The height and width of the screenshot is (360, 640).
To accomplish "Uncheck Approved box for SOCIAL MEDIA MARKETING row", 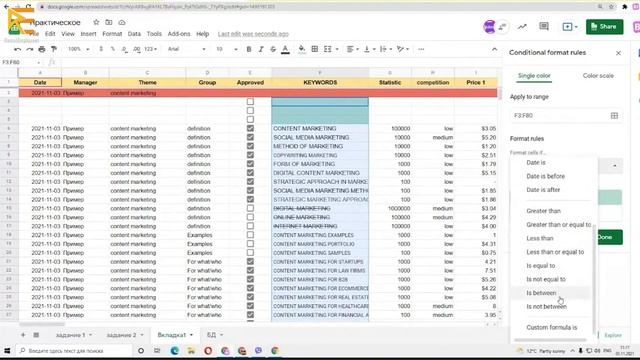I will pyautogui.click(x=250, y=137).
